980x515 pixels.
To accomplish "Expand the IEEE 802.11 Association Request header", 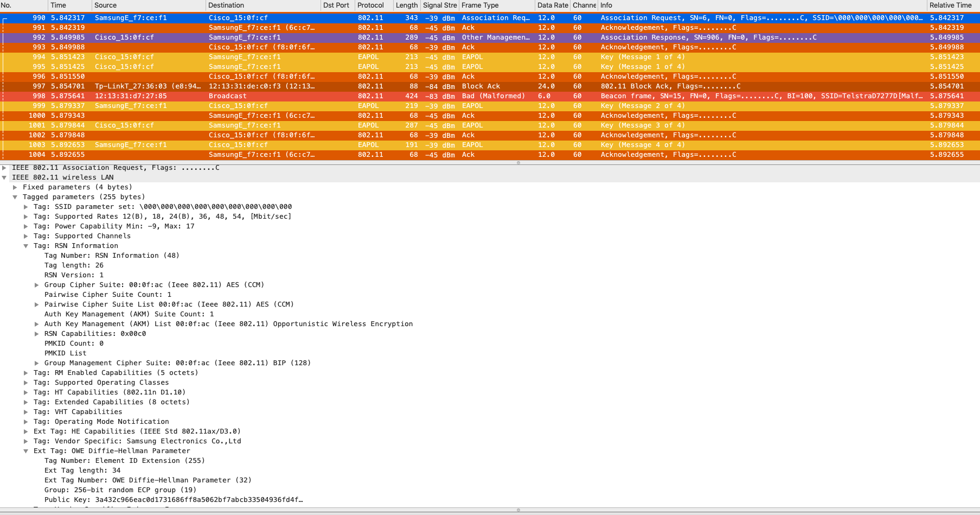I will pos(4,168).
